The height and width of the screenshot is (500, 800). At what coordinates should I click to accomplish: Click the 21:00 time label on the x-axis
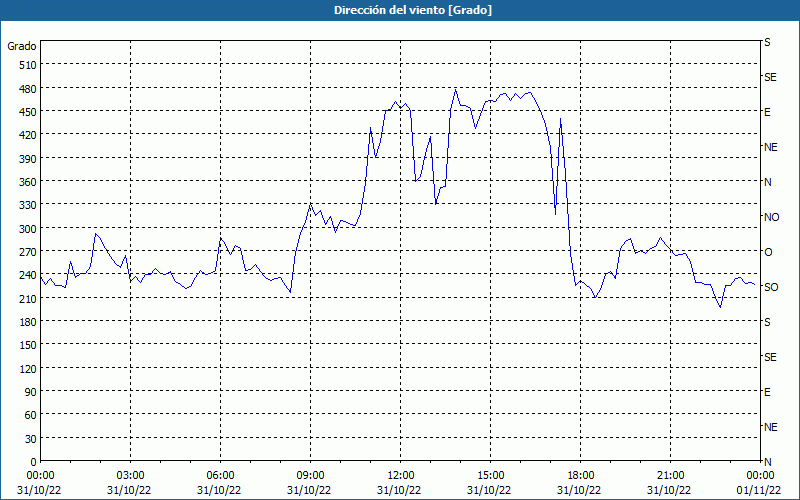pyautogui.click(x=670, y=476)
